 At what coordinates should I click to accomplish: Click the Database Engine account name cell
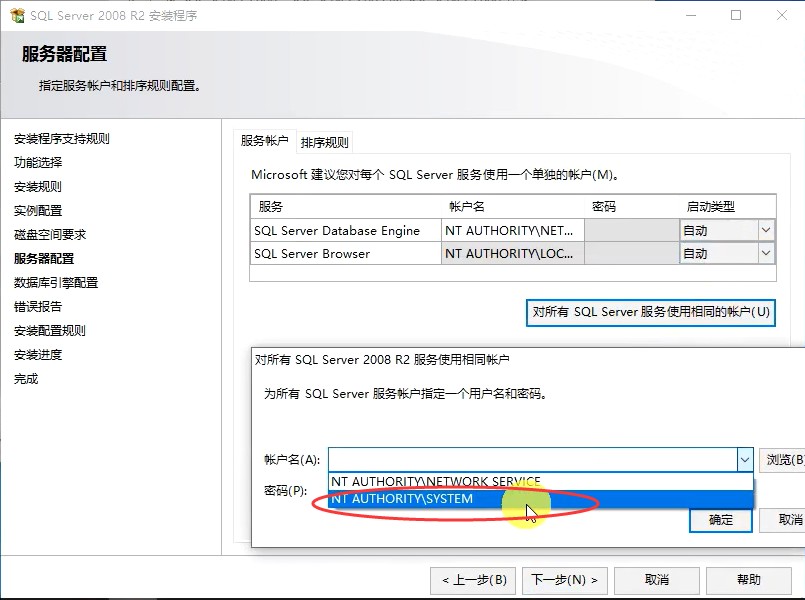[x=511, y=230]
